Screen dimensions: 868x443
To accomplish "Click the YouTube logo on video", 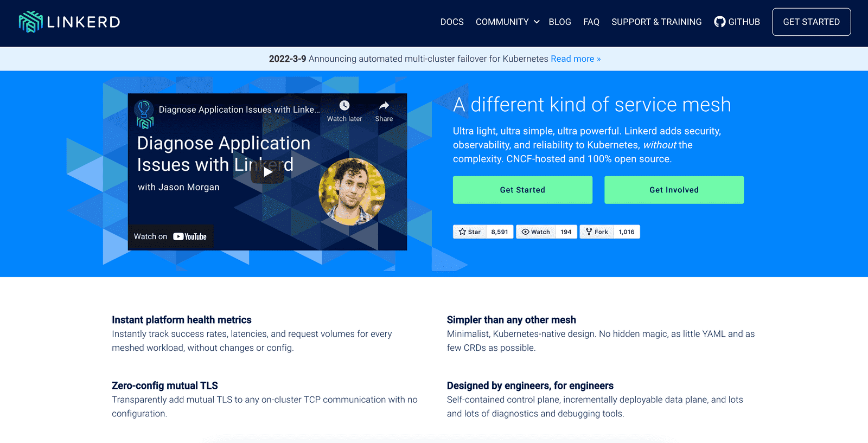I will tap(190, 236).
